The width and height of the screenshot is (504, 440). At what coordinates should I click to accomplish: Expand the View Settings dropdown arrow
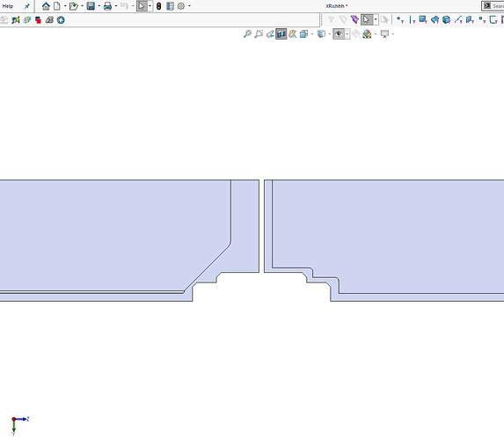pos(393,33)
